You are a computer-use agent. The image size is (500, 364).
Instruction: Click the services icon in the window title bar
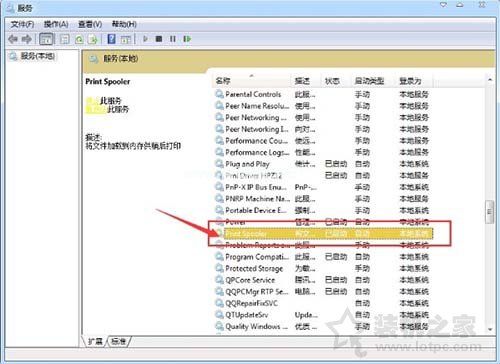(10, 8)
